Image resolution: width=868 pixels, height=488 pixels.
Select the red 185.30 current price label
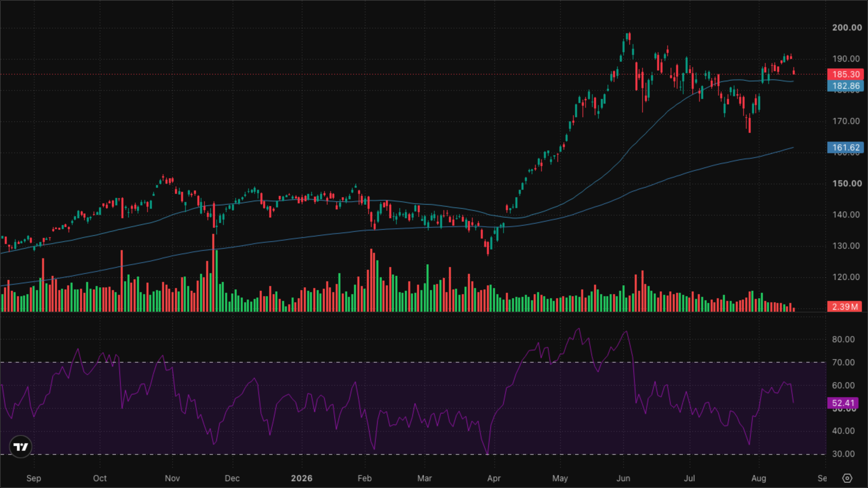pyautogui.click(x=846, y=74)
